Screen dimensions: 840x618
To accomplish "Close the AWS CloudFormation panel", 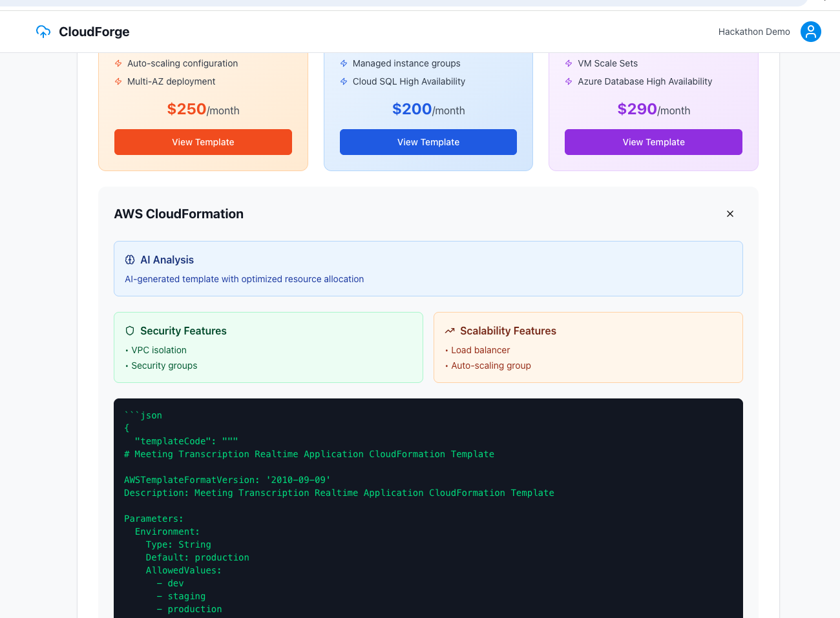I will tap(730, 214).
